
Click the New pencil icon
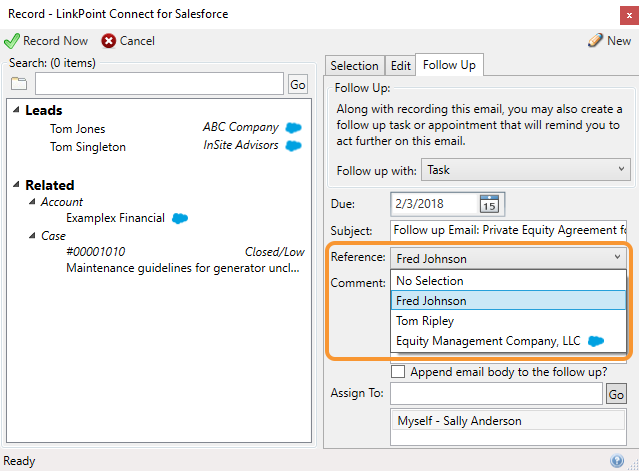[595, 40]
